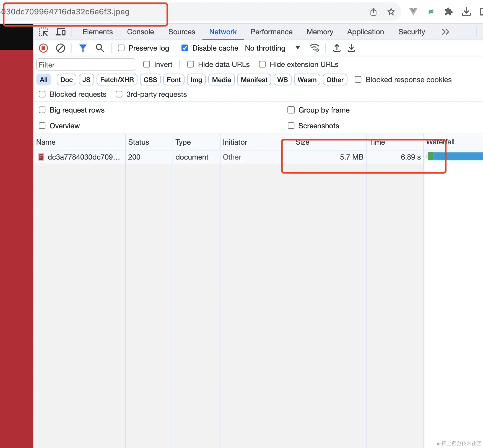Filter requests by Other type
Screen dimensions: 483x448
click(x=335, y=80)
